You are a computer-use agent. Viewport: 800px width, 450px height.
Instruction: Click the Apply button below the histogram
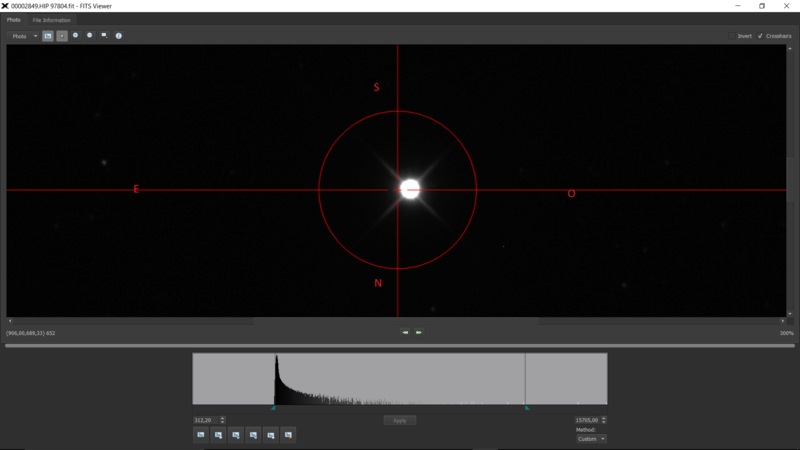[399, 420]
